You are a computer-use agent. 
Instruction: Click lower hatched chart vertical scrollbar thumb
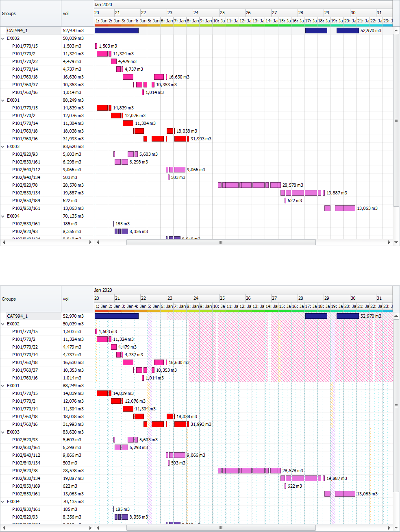(396, 406)
